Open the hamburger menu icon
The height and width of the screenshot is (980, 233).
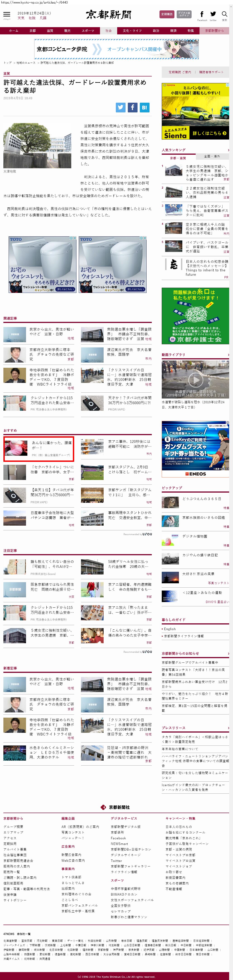(7, 14)
